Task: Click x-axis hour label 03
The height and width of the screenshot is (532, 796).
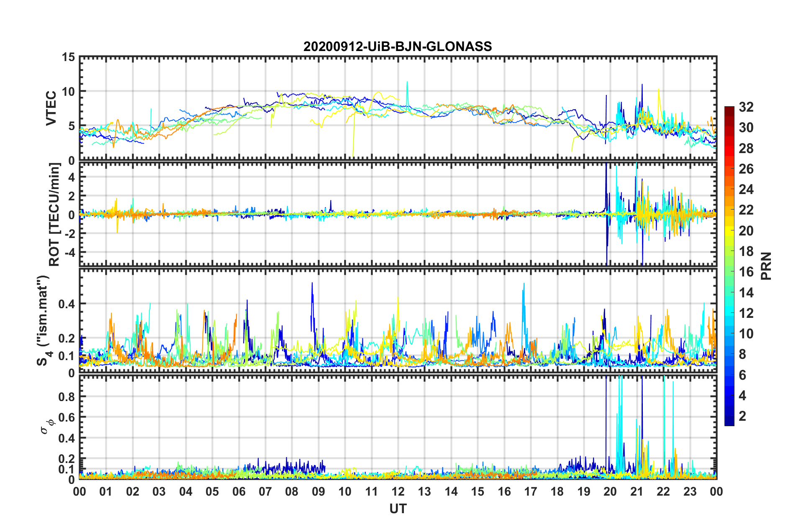Action: coord(159,492)
